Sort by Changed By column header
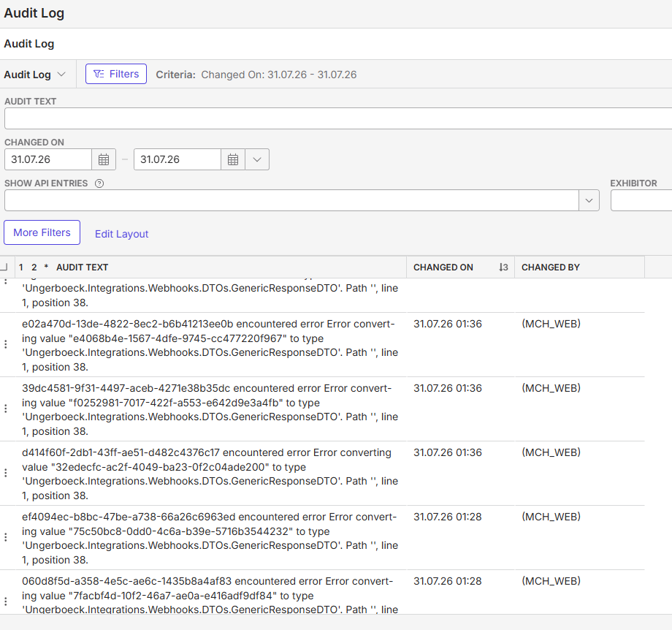Screen dimensions: 672x630 tap(550, 267)
